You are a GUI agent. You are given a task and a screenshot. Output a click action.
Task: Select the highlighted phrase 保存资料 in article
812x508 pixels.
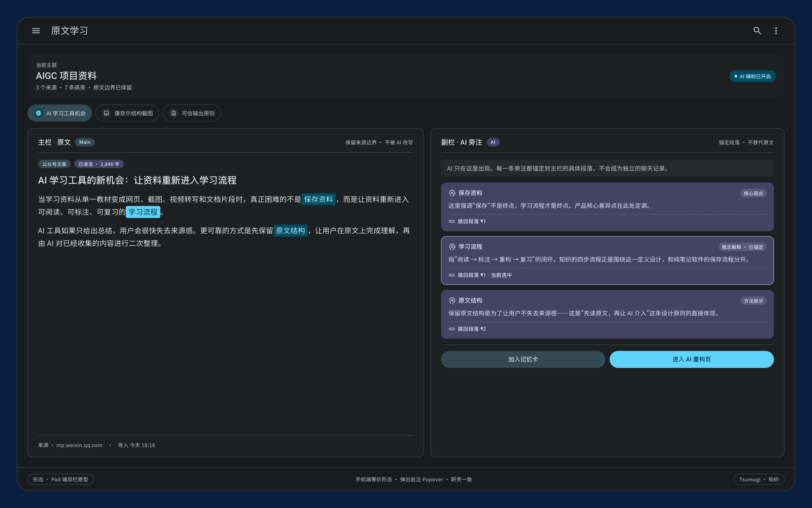click(x=318, y=199)
